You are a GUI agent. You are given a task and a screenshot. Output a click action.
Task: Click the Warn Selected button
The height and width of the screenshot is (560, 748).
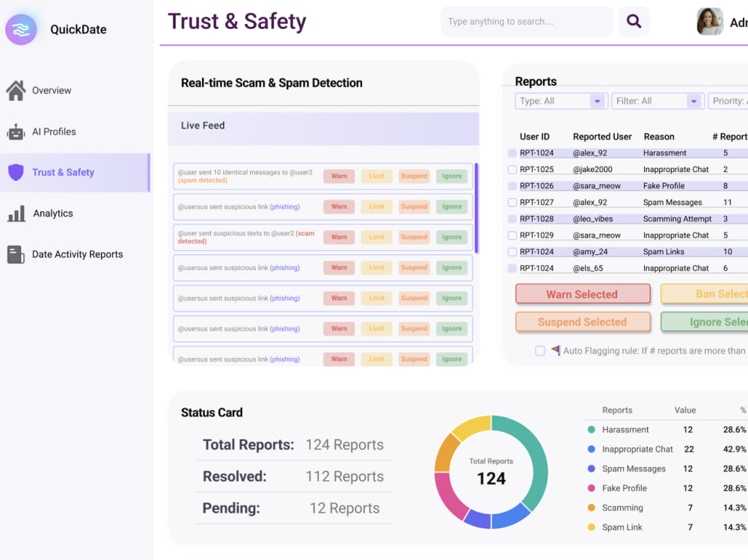pyautogui.click(x=583, y=295)
